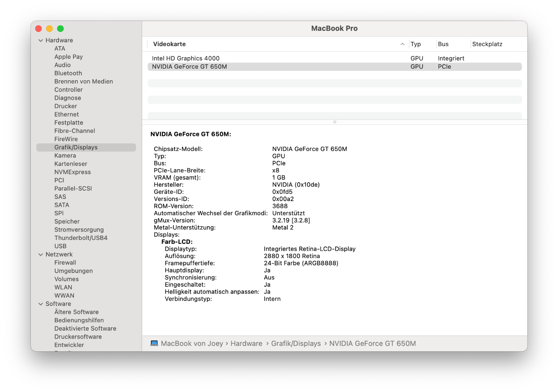Select SATA in the sidebar
Screen dimensions: 558x392
pyautogui.click(x=62, y=205)
